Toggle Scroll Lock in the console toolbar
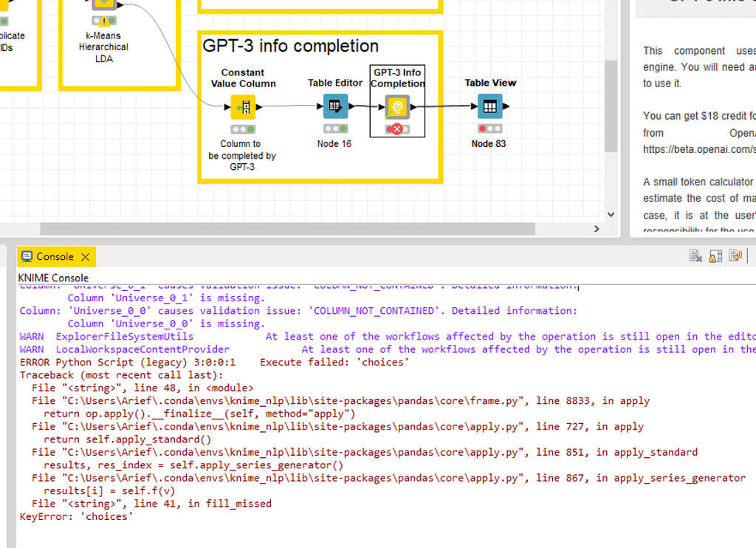The width and height of the screenshot is (756, 548). click(715, 255)
